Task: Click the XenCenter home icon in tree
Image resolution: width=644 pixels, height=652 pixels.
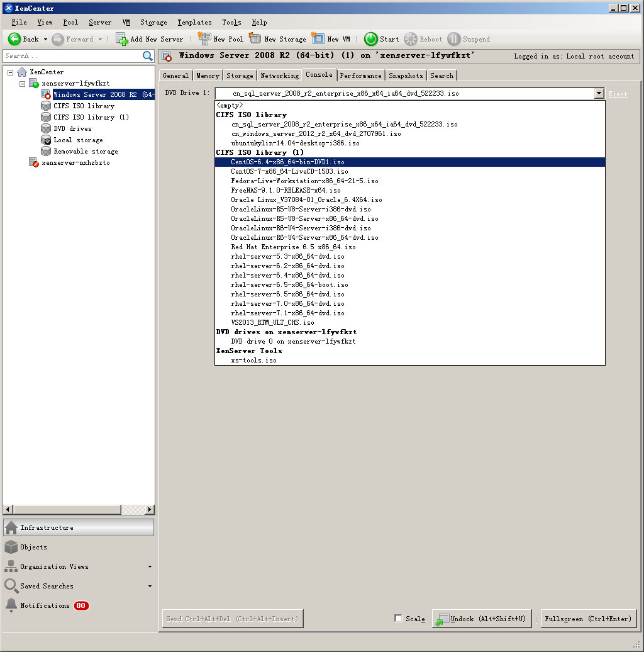Action: (x=22, y=72)
